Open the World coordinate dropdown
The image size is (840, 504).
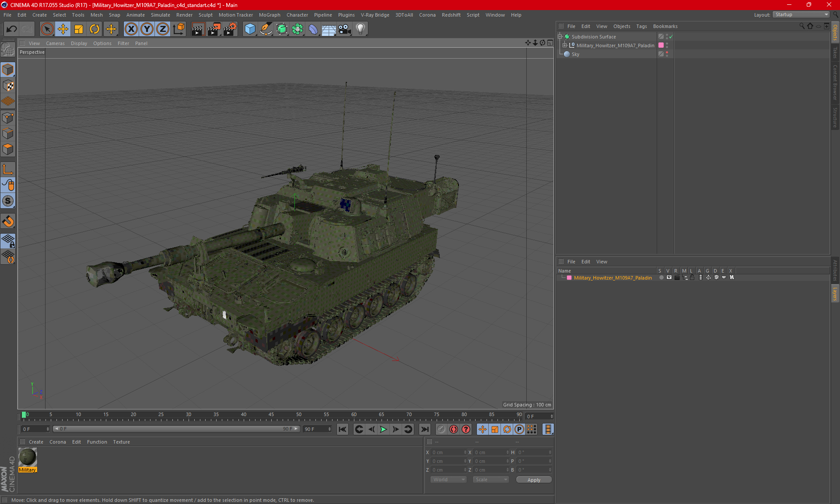pyautogui.click(x=448, y=480)
